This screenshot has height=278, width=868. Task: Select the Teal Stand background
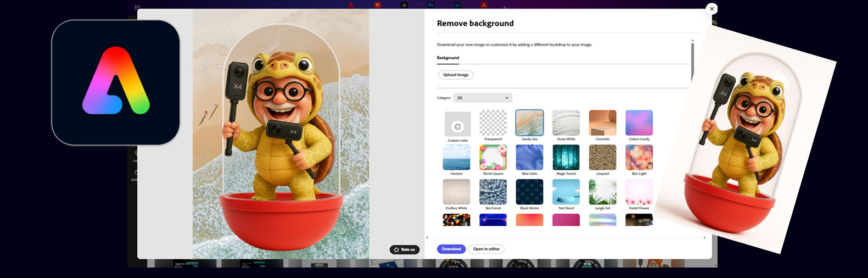[x=566, y=192]
